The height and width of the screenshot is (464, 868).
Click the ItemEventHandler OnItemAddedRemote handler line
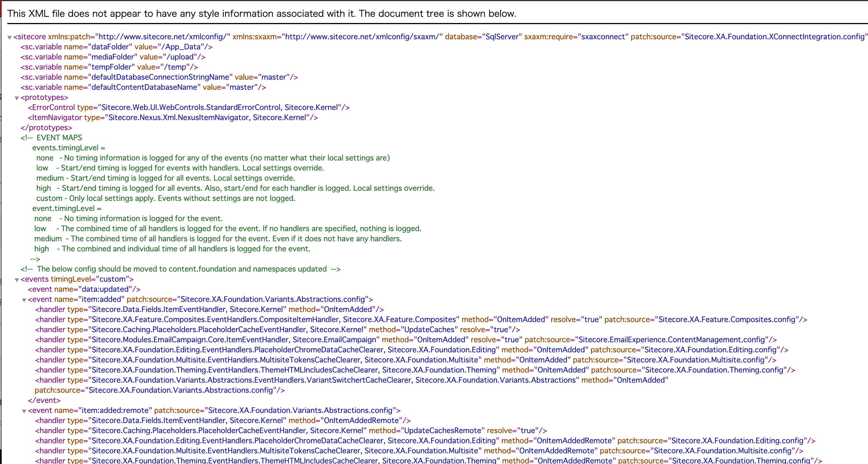[223, 421]
